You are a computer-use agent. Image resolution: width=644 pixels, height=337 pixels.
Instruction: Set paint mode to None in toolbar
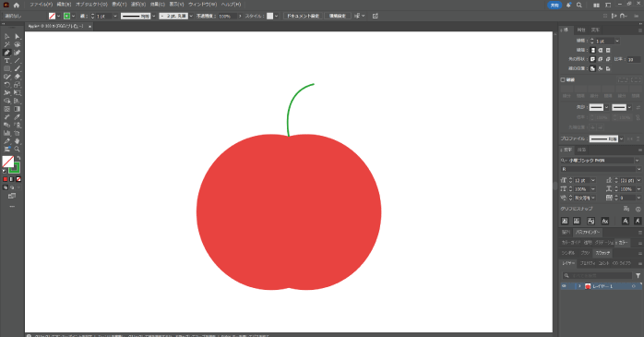pyautogui.click(x=18, y=180)
